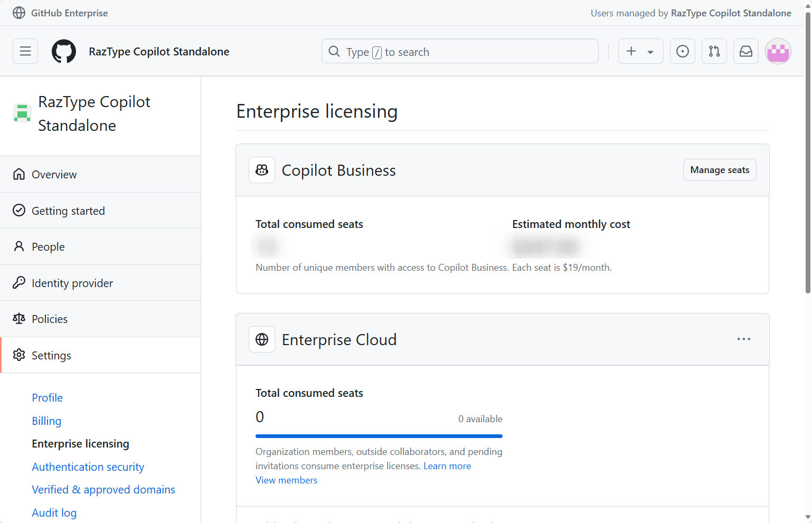Click the Manage seats button
812x523 pixels.
click(719, 169)
